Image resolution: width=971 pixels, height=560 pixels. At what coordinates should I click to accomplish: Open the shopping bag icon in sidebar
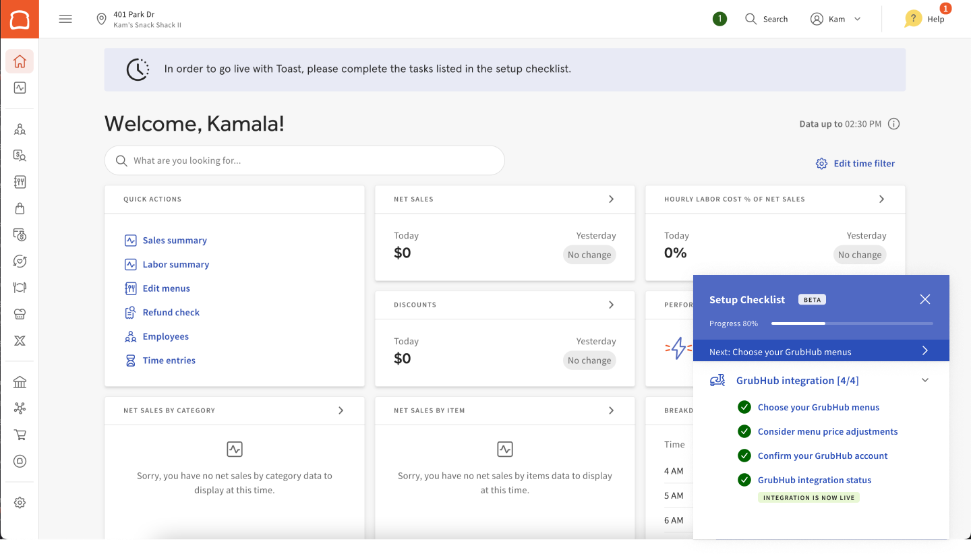click(x=20, y=208)
